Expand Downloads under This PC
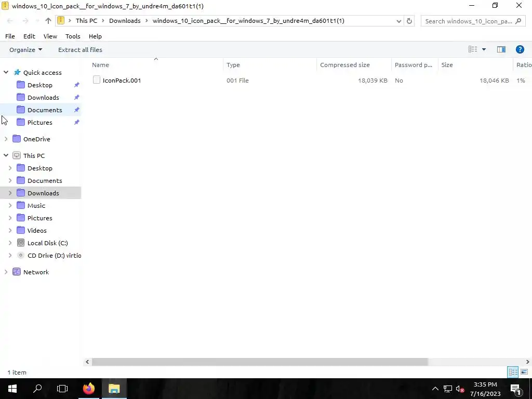The image size is (532, 399). (x=10, y=193)
